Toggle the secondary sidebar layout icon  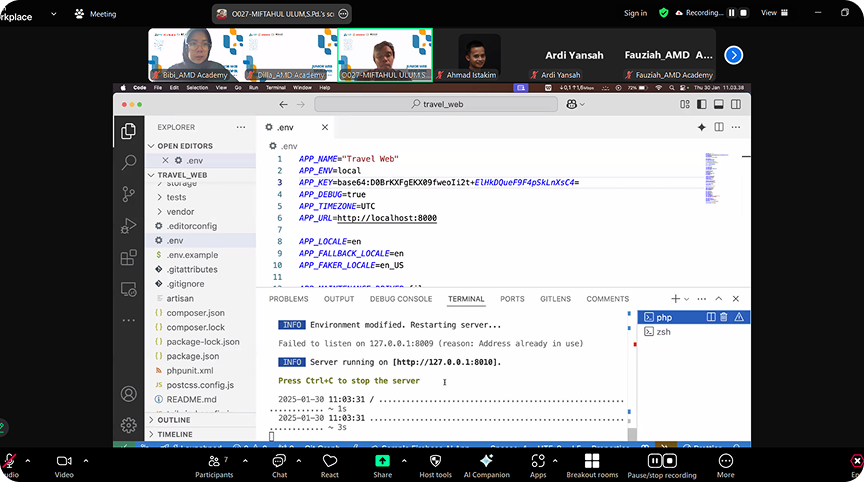(736, 104)
